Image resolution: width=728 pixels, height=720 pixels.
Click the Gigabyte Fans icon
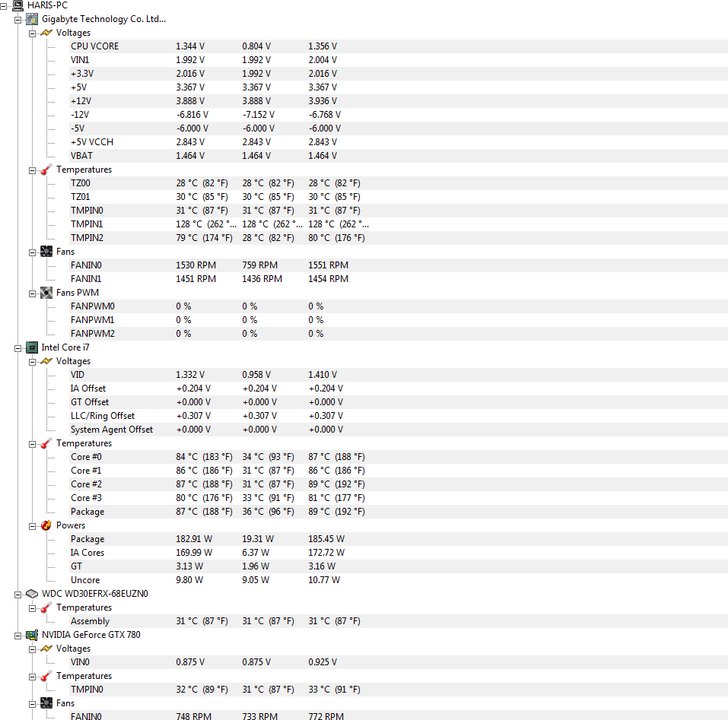pos(46,252)
